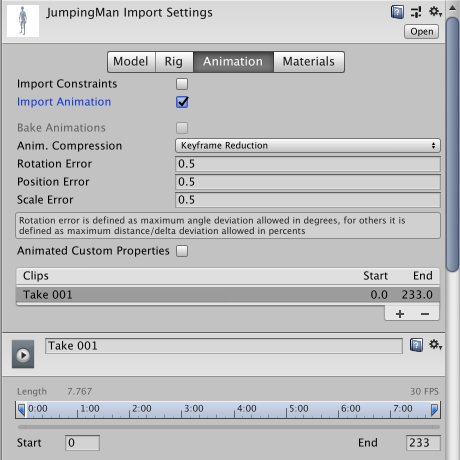460x460 pixels.
Task: Open help reference for Import Settings header
Action: pos(397,12)
